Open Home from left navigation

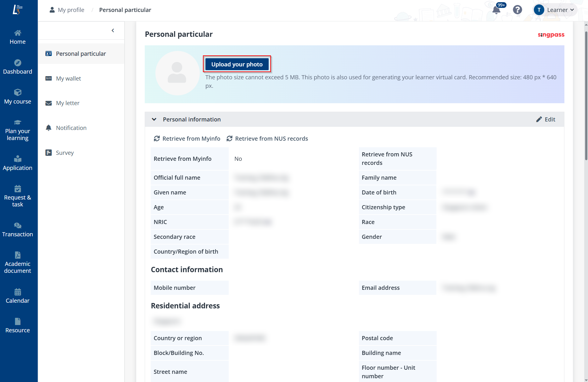(x=18, y=37)
